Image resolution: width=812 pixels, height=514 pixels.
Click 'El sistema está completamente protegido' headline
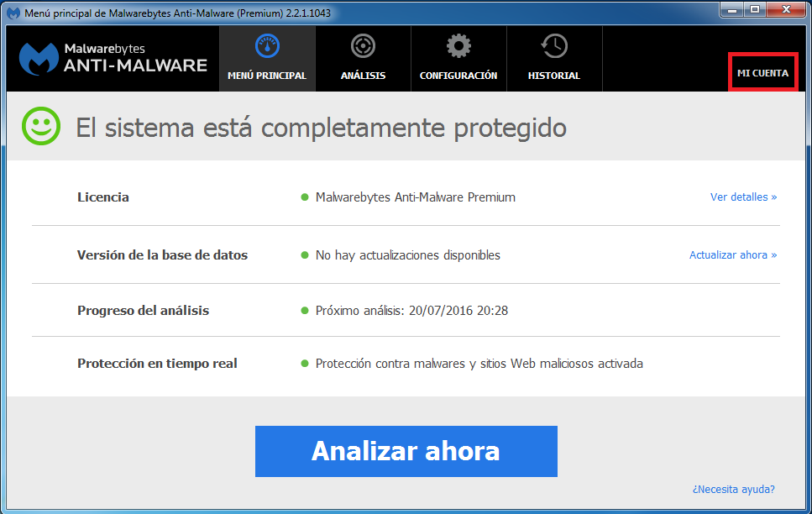pyautogui.click(x=321, y=128)
